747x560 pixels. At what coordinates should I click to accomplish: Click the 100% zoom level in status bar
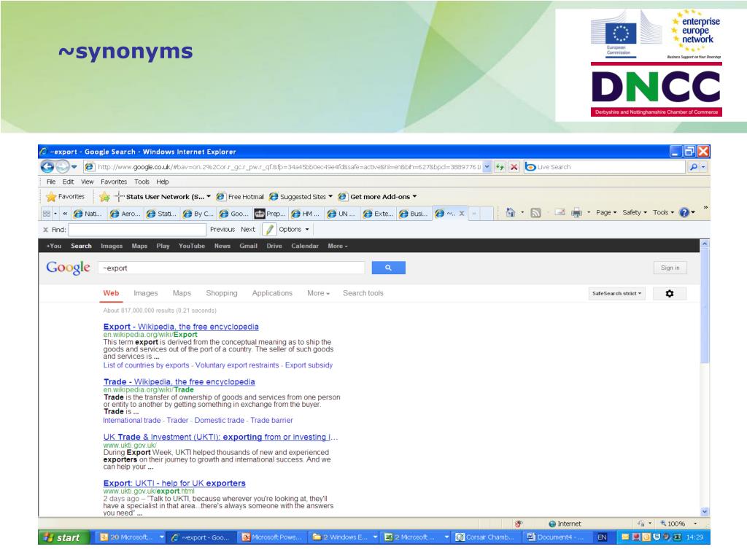point(676,524)
